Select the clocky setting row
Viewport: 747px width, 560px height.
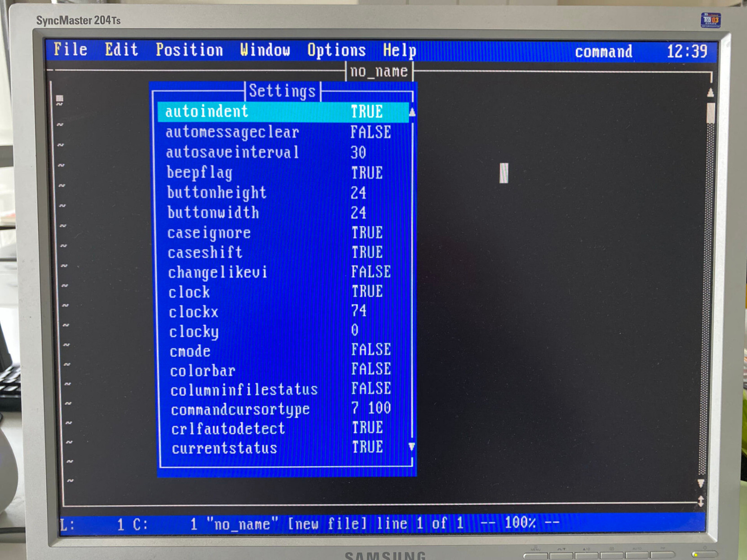(285, 331)
